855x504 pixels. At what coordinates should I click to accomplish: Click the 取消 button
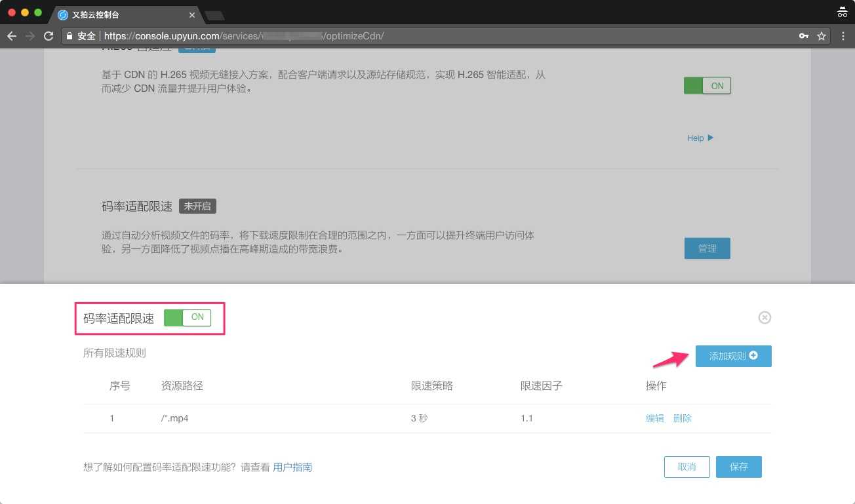click(x=686, y=467)
